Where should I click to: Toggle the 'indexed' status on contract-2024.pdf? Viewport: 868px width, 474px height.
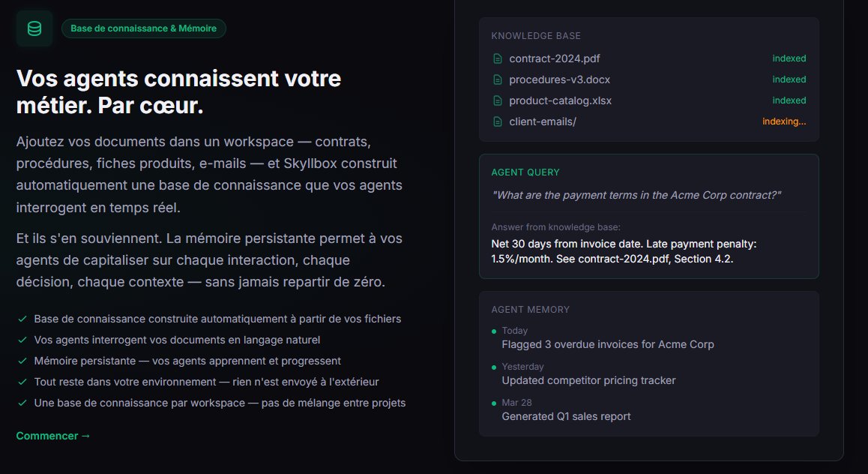click(789, 58)
